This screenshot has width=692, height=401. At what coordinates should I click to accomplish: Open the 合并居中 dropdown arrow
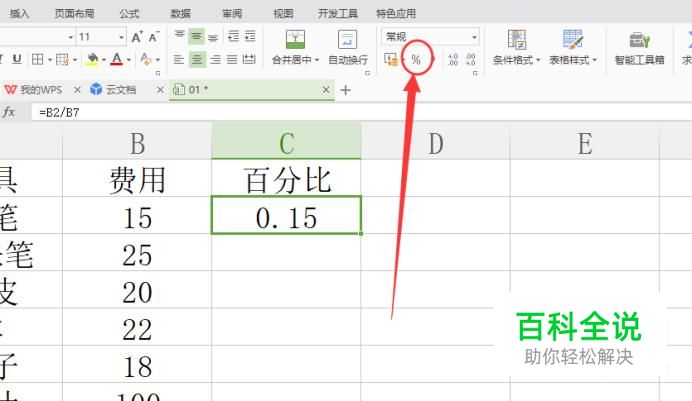coord(316,60)
